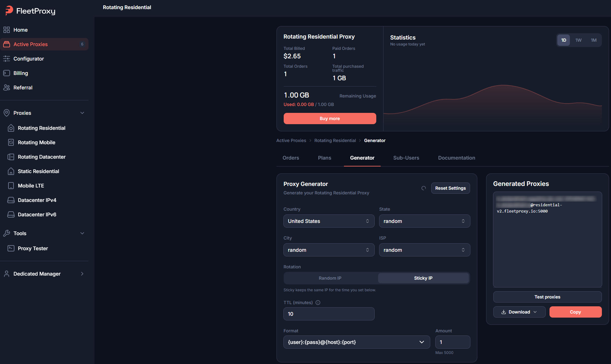Click Reset Settings button

point(450,188)
